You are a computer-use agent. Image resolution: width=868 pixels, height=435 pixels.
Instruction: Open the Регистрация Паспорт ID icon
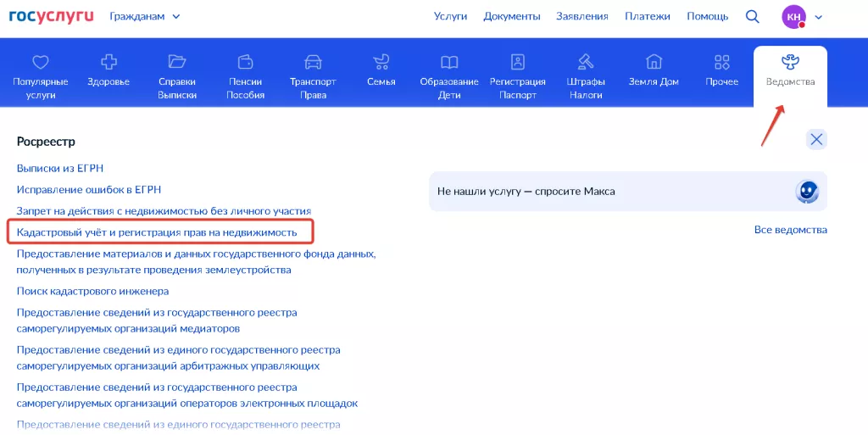(518, 61)
